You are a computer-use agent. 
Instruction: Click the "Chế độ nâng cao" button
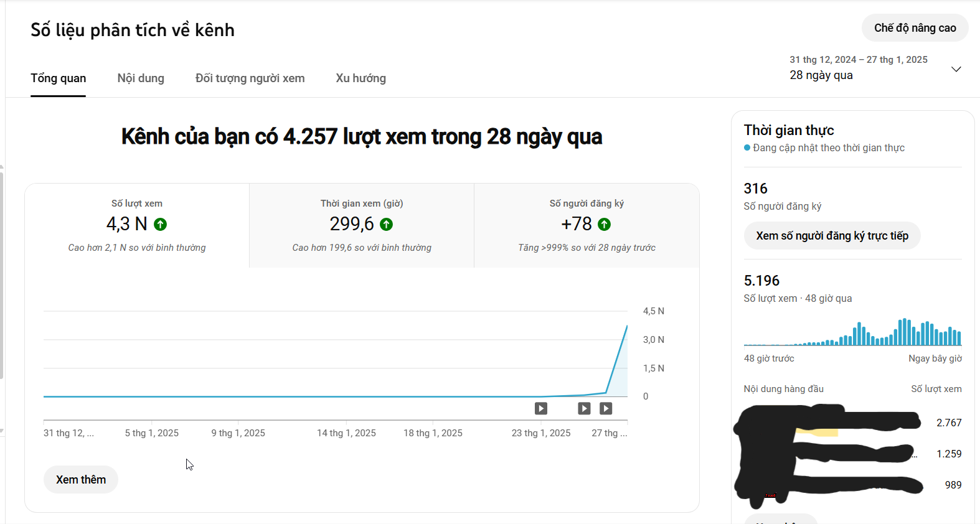click(x=915, y=28)
